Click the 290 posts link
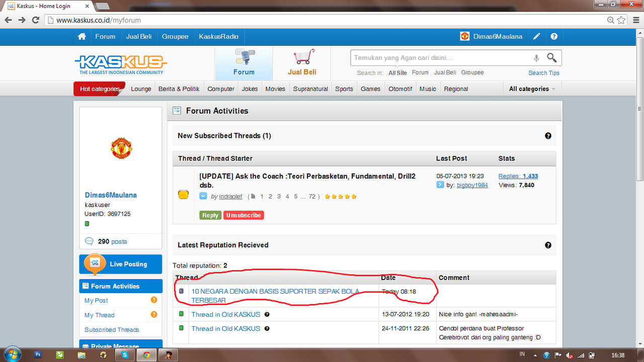The height and width of the screenshot is (362, 644). (112, 241)
